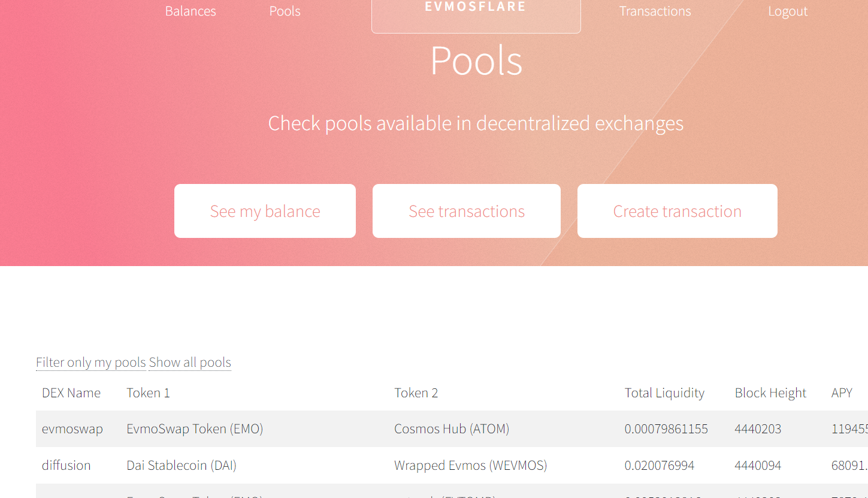Click the Token 2 column header

tap(416, 393)
